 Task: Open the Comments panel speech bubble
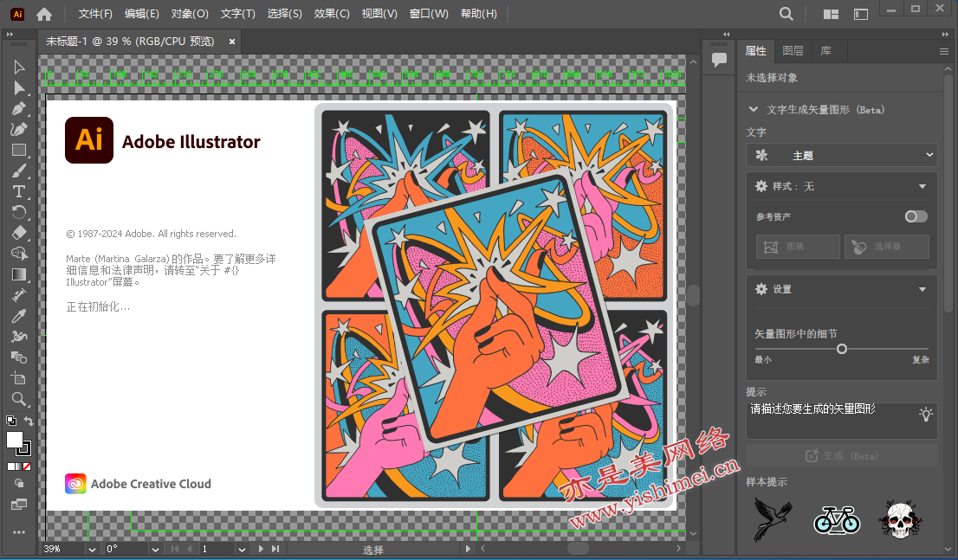coord(719,60)
